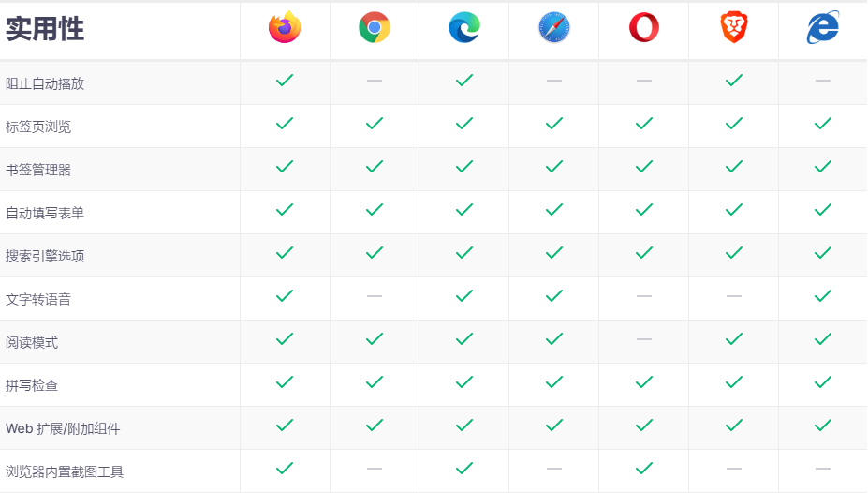The image size is (868, 493).
Task: Click the Safari compass logo
Action: click(553, 27)
